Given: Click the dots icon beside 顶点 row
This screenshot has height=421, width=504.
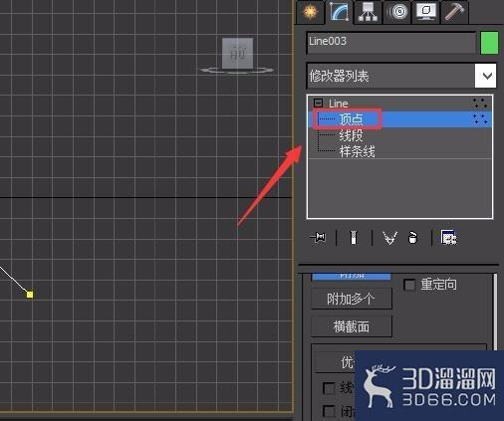Looking at the screenshot, I should [480, 119].
